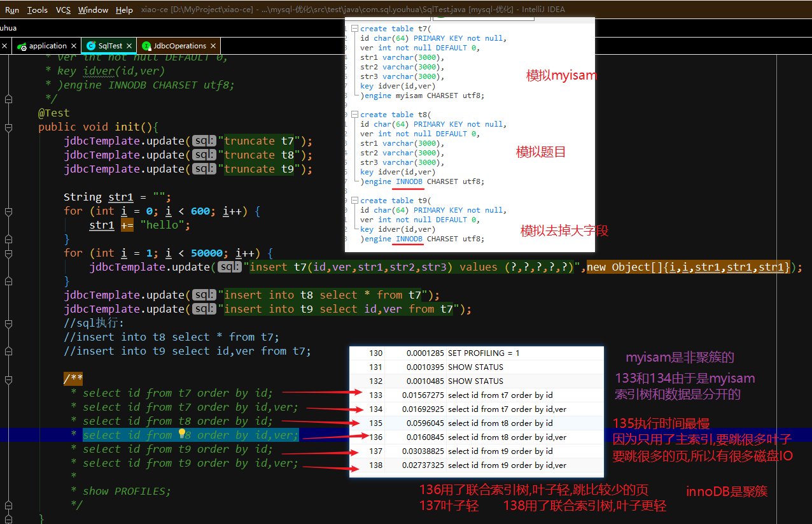Close the JdbcOperations tab
Viewport: 812px width, 524px height.
point(213,46)
